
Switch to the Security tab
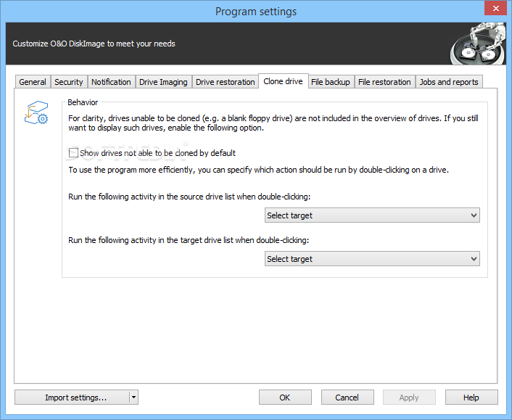tap(69, 82)
